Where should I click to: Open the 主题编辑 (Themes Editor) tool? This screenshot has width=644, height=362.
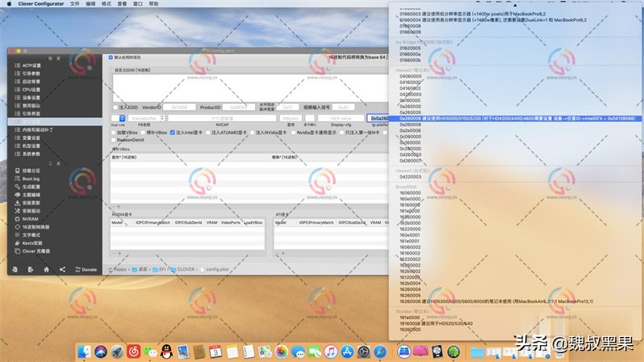pyautogui.click(x=27, y=195)
